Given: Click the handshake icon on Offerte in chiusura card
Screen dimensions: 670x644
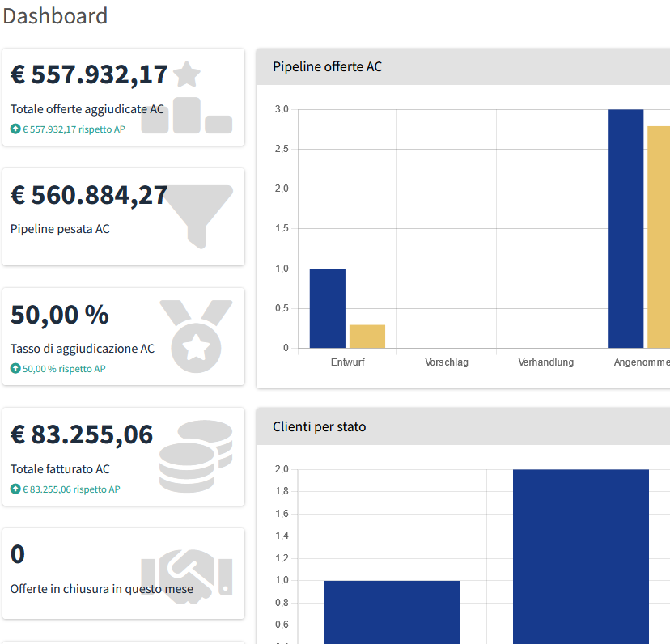Looking at the screenshot, I should (187, 577).
